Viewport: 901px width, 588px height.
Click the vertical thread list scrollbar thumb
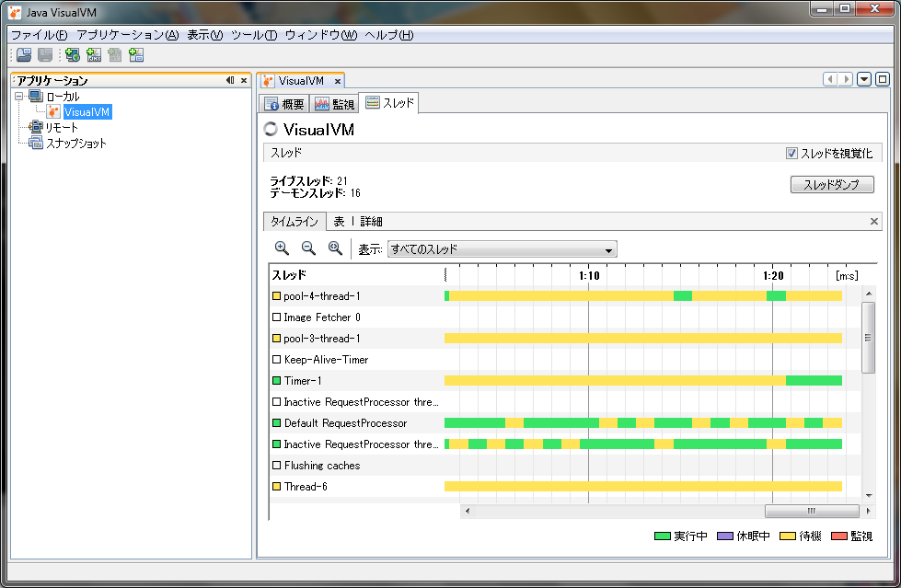(869, 338)
